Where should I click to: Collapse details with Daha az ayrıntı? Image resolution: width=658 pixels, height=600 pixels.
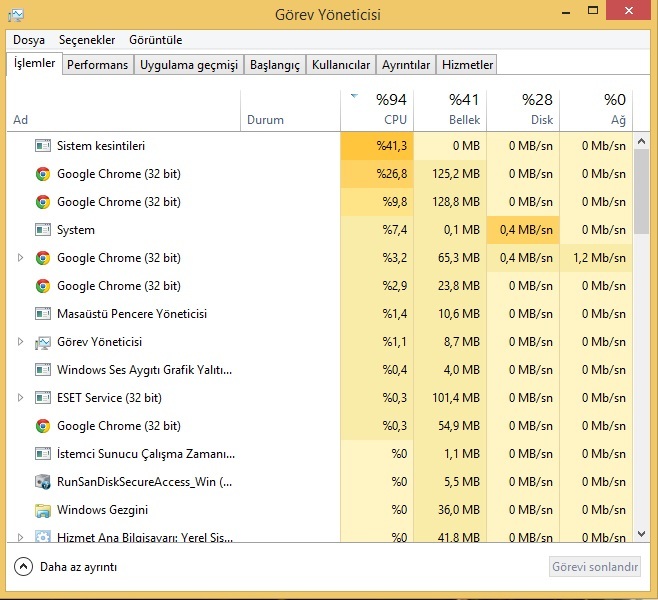(66, 567)
